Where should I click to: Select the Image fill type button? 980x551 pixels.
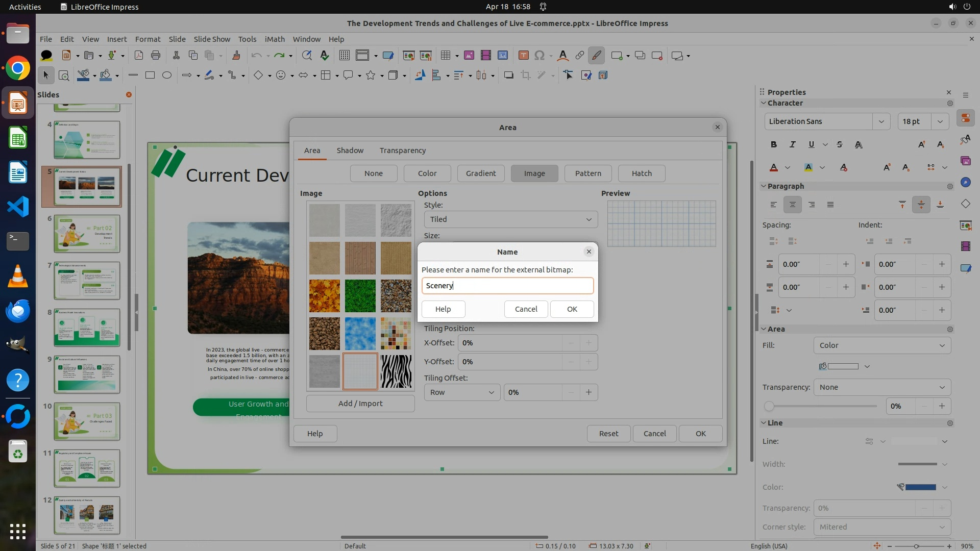[534, 173]
